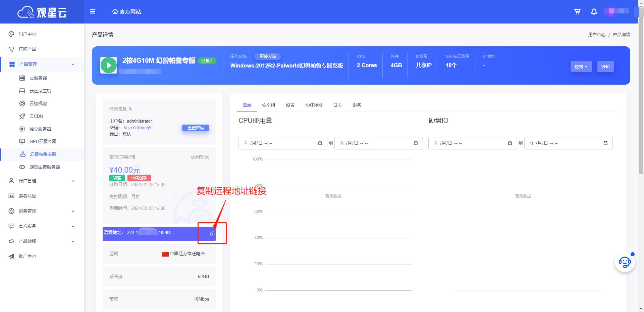Switch to the 安全组 tab
The image size is (644, 312).
coord(268,105)
